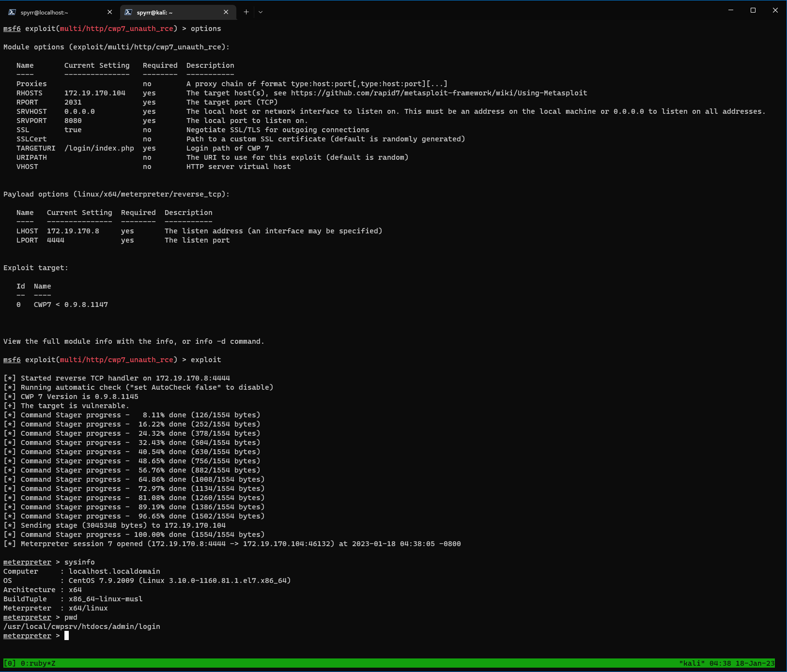Close the spyrr@kali tab

[x=226, y=12]
